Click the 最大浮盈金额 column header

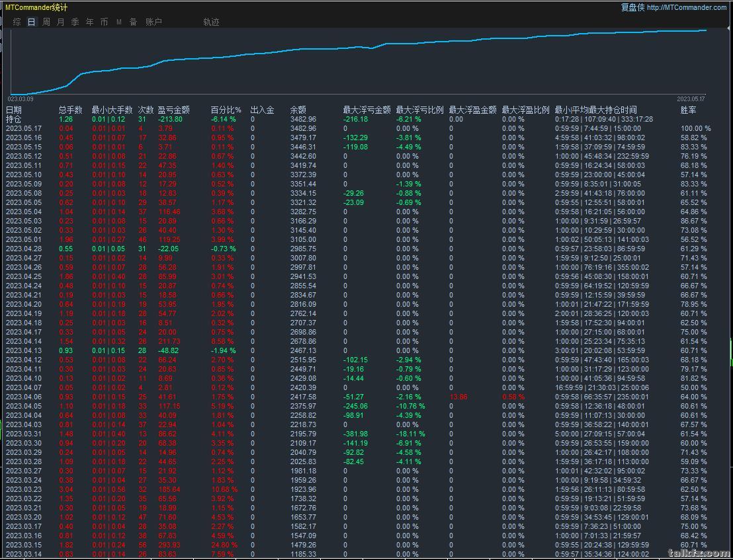point(472,110)
